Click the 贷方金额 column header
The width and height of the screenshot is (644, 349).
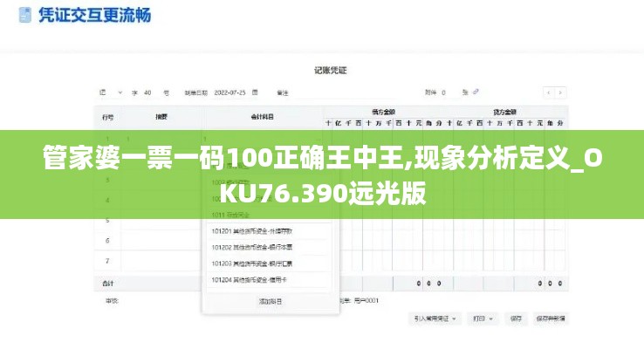505,112
